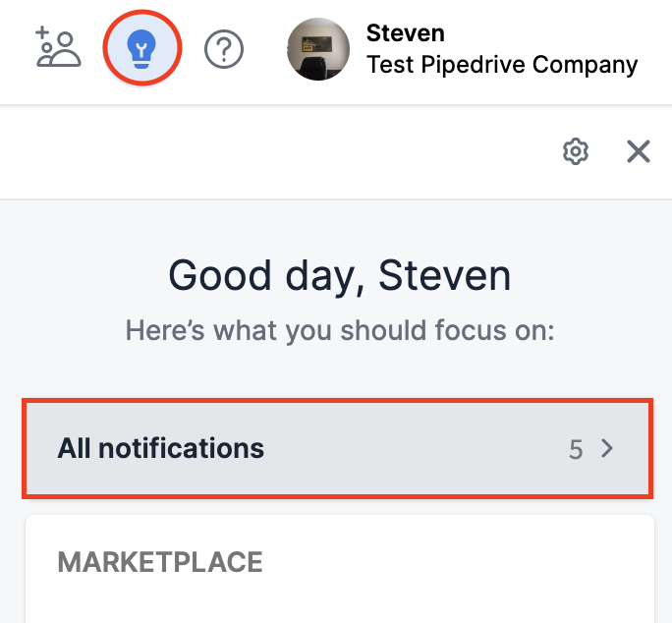Select the All notifications label text
Screen dimensions: 672x623
(x=161, y=449)
